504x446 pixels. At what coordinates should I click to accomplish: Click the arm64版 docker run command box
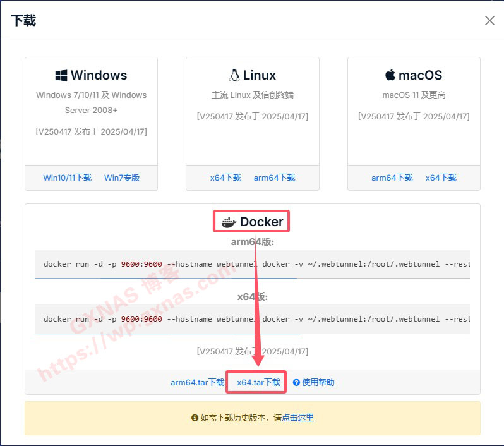pyautogui.click(x=253, y=264)
